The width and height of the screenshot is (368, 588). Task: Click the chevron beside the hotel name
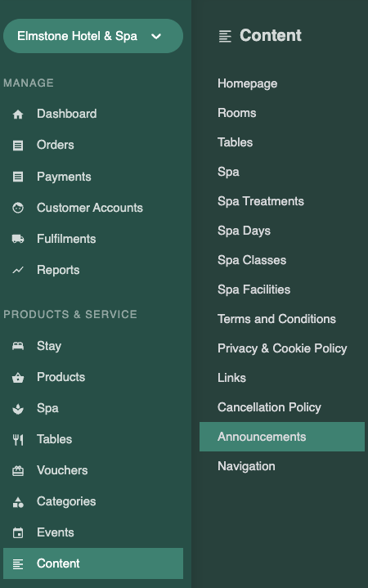(x=156, y=36)
